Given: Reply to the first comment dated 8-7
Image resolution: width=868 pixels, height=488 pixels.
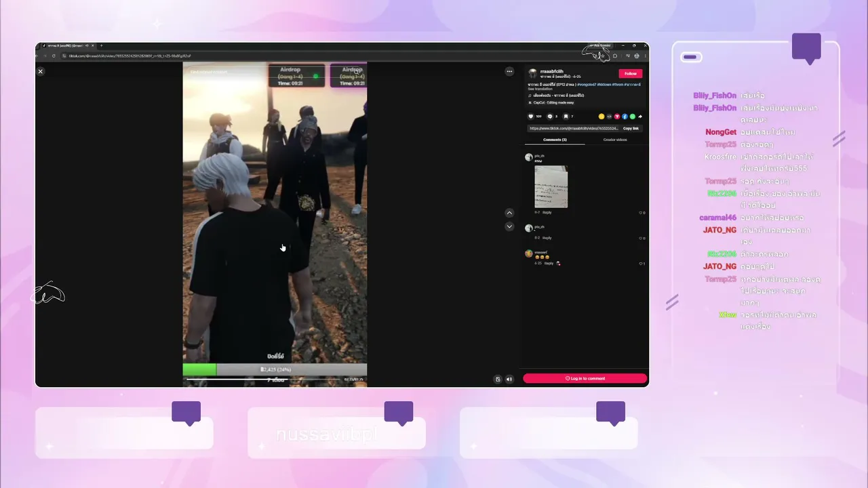Looking at the screenshot, I should coord(547,213).
